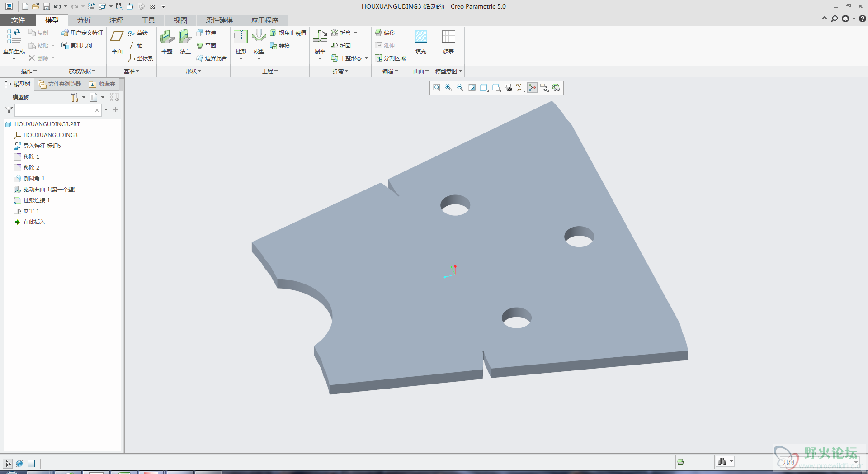Open the 平整形态 (Flat Pattern) dropdown arrow
The width and height of the screenshot is (868, 474).
[x=366, y=58]
